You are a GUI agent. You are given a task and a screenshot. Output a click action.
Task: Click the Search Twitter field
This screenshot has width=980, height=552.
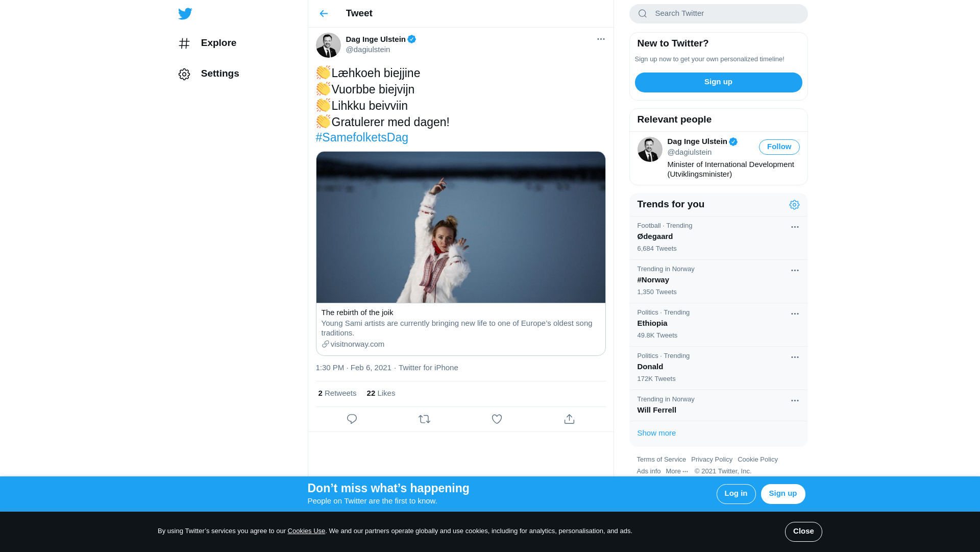[718, 14]
